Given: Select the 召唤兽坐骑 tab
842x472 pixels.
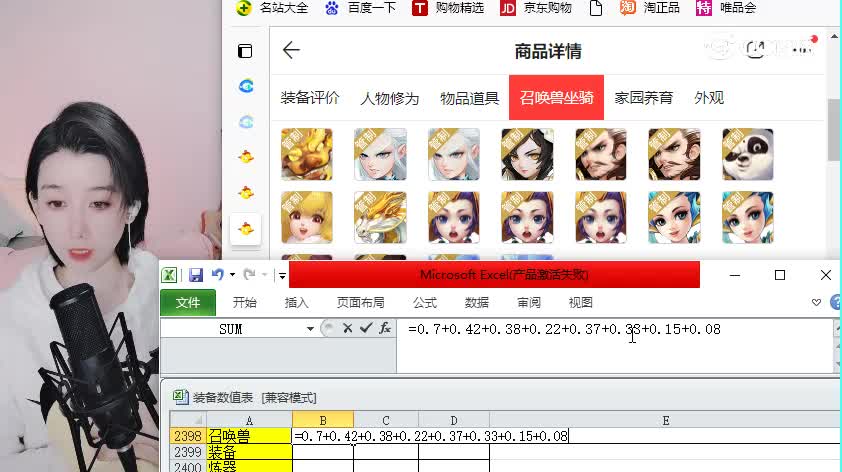Looking at the screenshot, I should point(556,98).
